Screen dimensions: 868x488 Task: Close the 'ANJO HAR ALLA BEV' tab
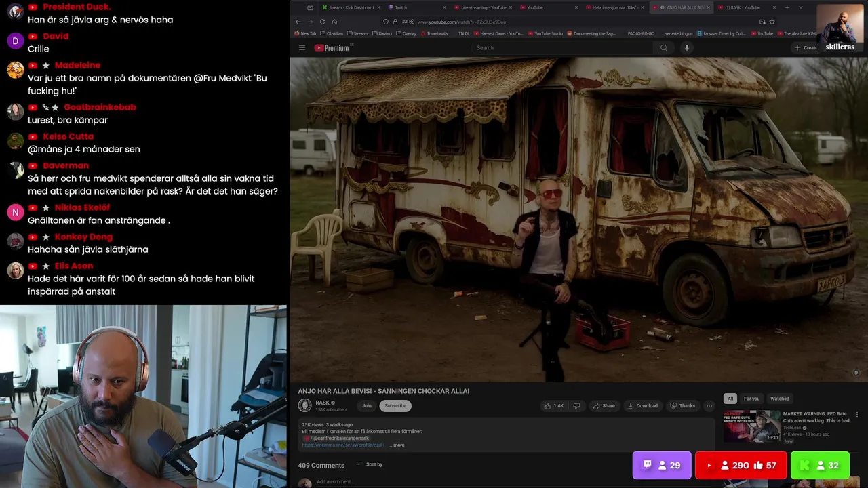click(708, 7)
